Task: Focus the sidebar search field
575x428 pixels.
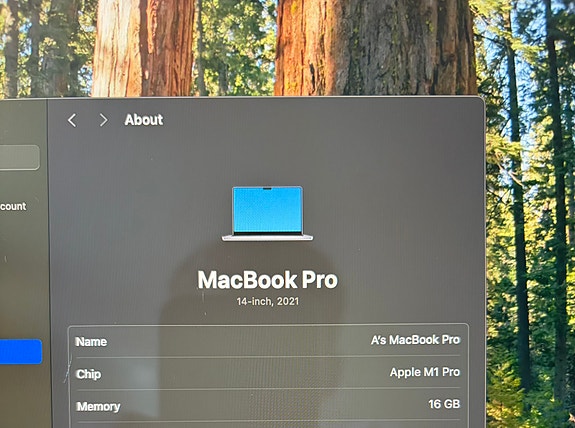Action: [19, 157]
